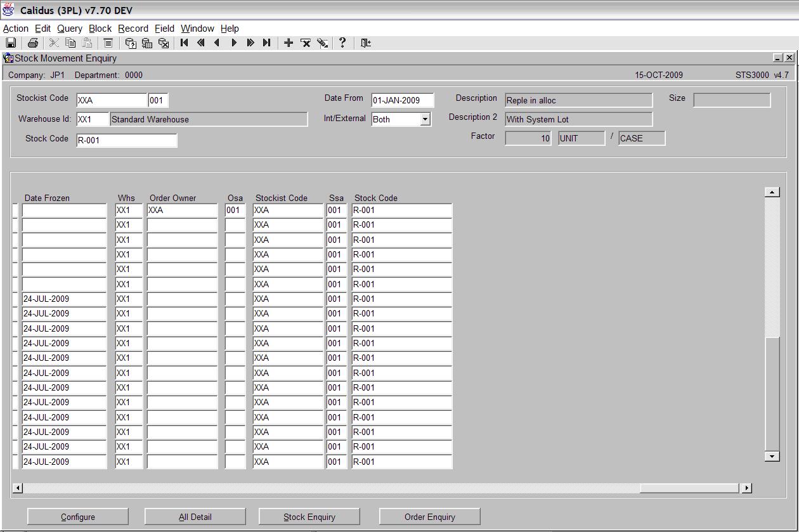Click the vertical scrollbar down arrow

point(772,456)
